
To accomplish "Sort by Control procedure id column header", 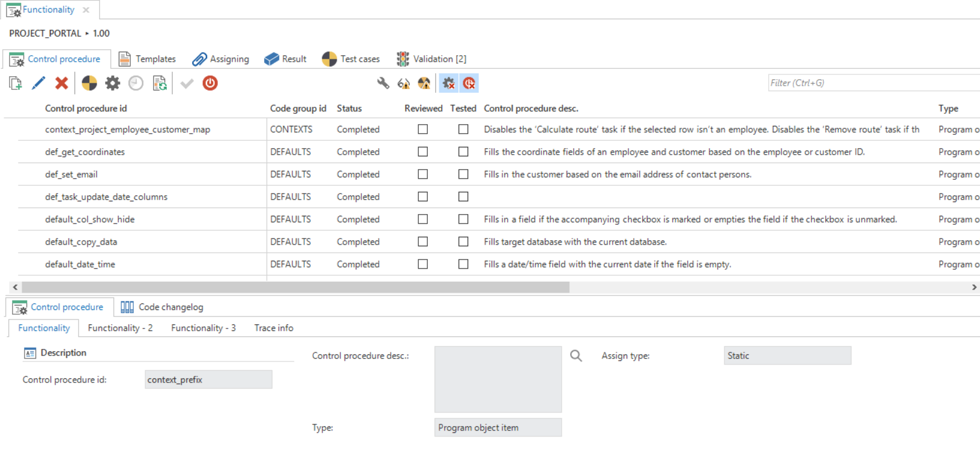I will click(86, 109).
